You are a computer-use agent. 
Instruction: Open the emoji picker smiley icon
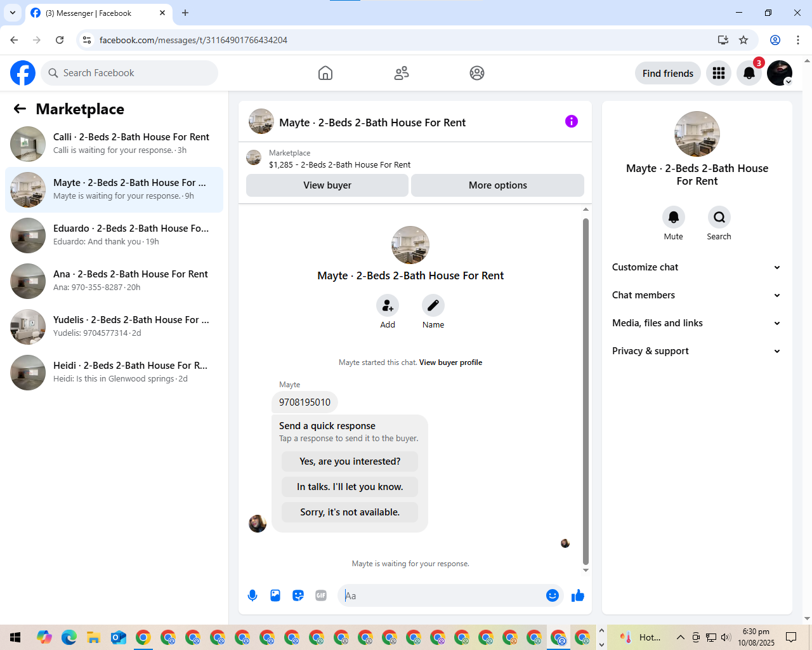[x=553, y=595]
